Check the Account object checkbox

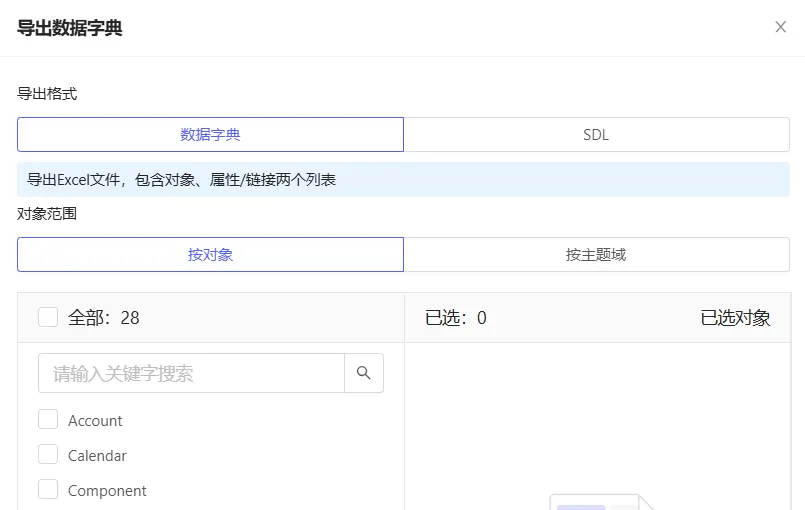click(x=48, y=420)
